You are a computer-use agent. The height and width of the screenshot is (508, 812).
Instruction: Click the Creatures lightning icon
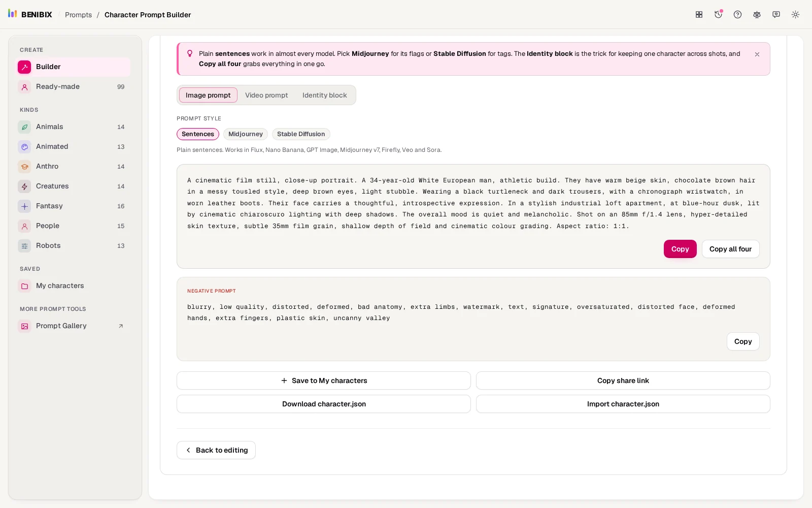pyautogui.click(x=24, y=186)
